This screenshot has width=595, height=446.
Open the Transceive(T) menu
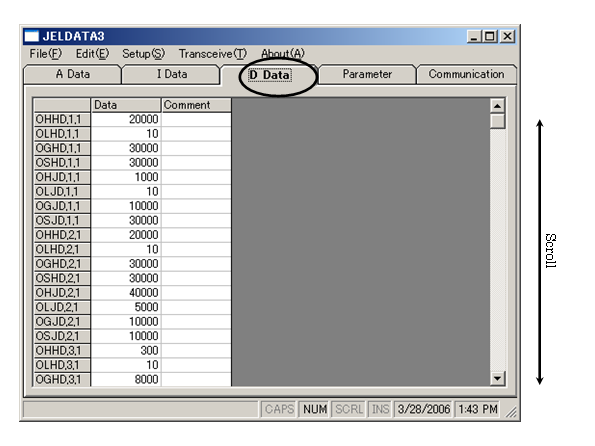coord(212,54)
